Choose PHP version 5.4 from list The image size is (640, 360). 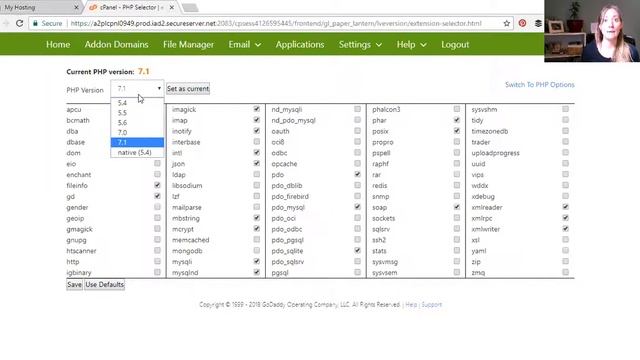pos(137,103)
